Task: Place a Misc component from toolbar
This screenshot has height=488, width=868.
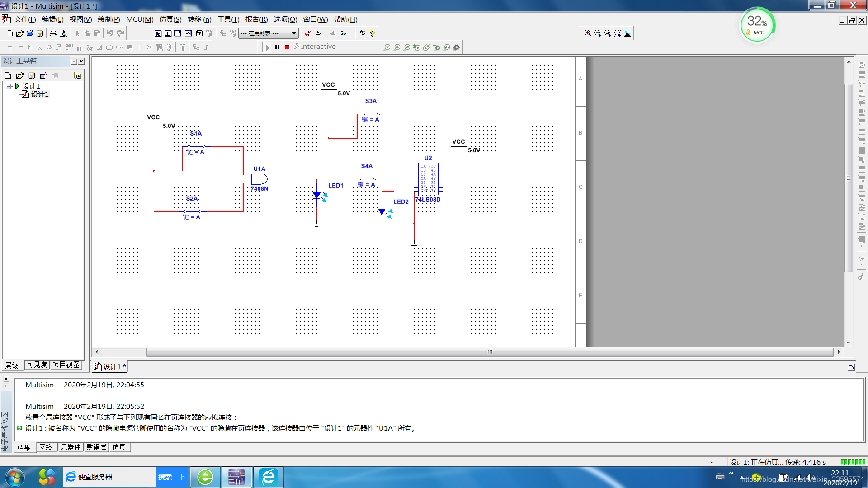Action: click(119, 47)
